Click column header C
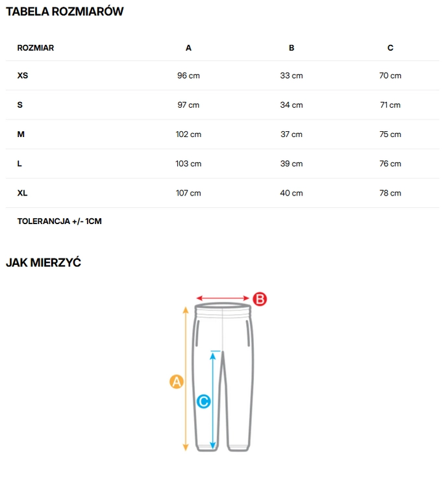The width and height of the screenshot is (448, 478). click(390, 48)
